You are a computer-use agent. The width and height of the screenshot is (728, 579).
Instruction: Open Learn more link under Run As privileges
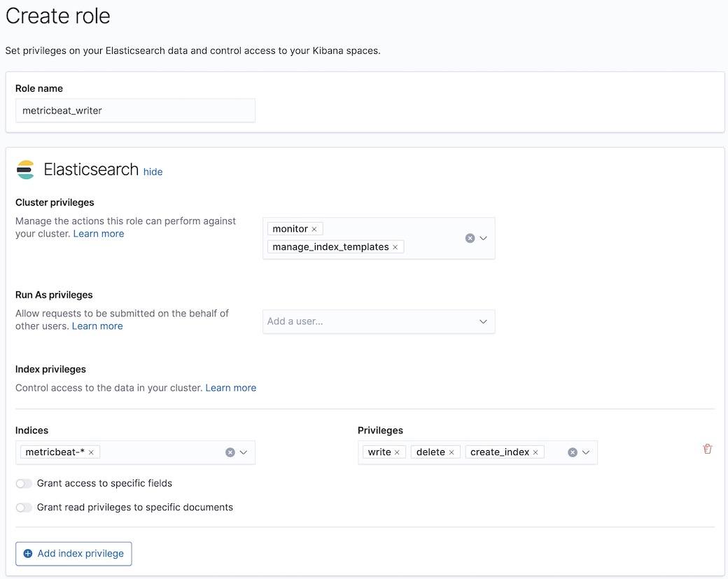(x=97, y=326)
